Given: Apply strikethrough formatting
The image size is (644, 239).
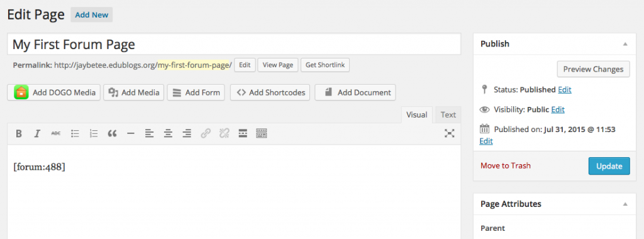Looking at the screenshot, I should [x=56, y=133].
